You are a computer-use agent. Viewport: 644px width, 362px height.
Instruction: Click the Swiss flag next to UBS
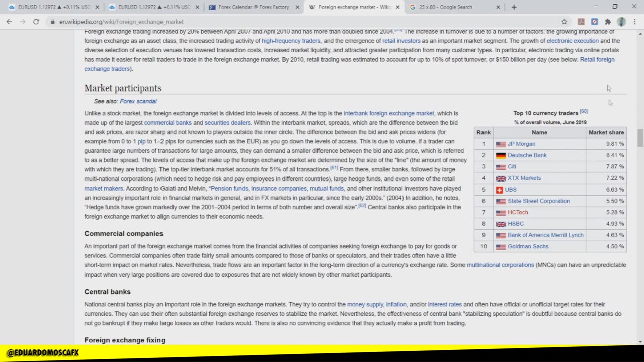coord(499,190)
